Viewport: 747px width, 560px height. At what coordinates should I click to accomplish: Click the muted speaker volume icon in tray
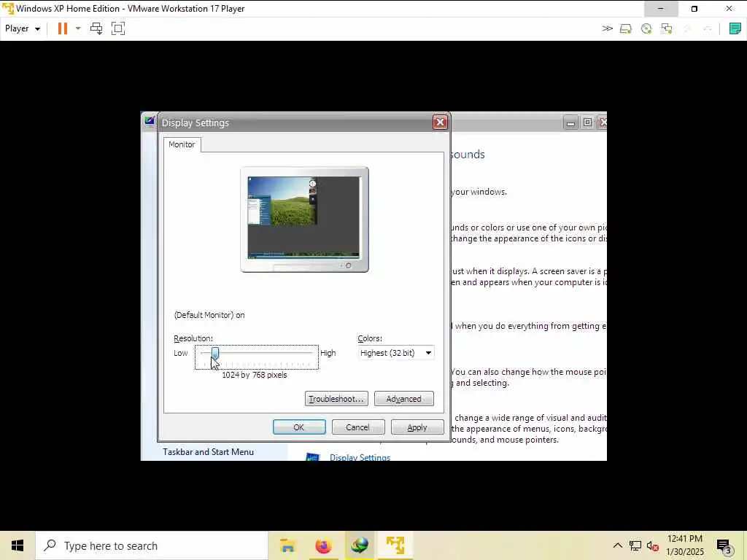(x=653, y=546)
